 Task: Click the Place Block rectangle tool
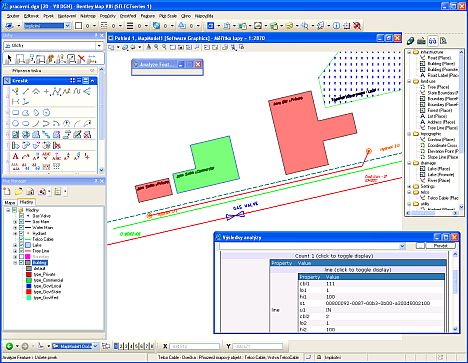click(x=15, y=113)
